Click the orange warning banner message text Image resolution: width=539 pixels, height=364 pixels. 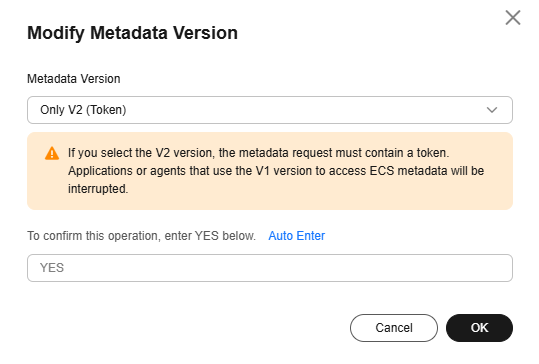point(276,171)
